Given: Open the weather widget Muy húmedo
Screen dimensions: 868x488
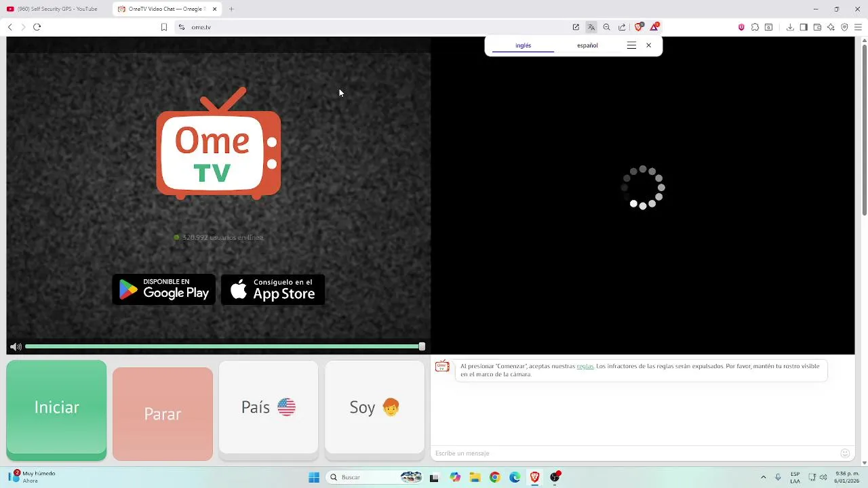Looking at the screenshot, I should (x=31, y=477).
